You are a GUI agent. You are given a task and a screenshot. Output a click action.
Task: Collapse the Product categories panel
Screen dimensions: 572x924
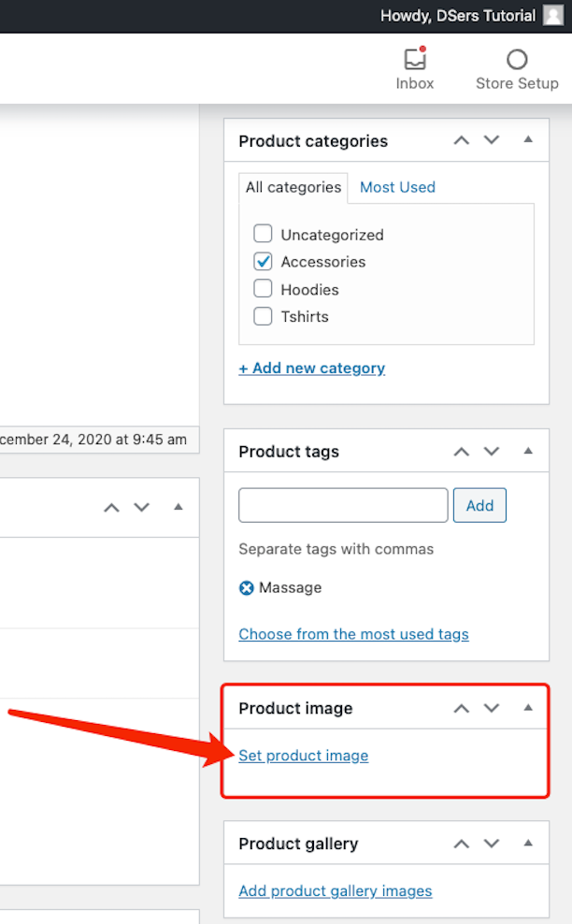click(528, 139)
